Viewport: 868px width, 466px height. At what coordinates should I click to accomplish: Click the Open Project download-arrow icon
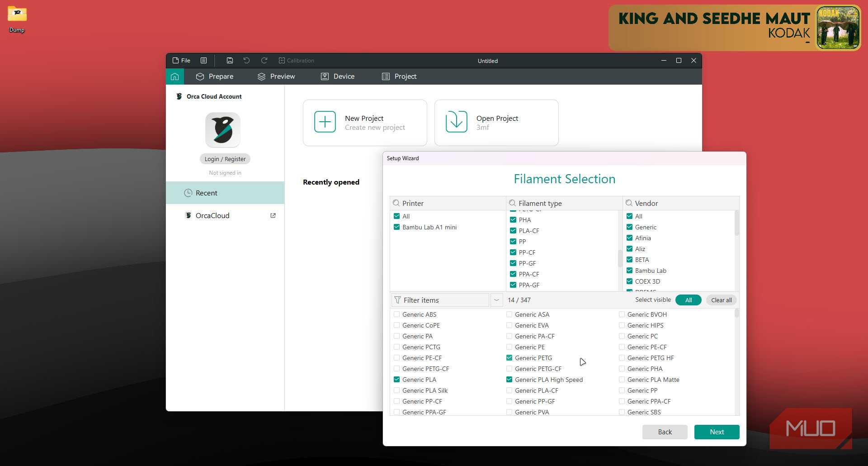[457, 122]
